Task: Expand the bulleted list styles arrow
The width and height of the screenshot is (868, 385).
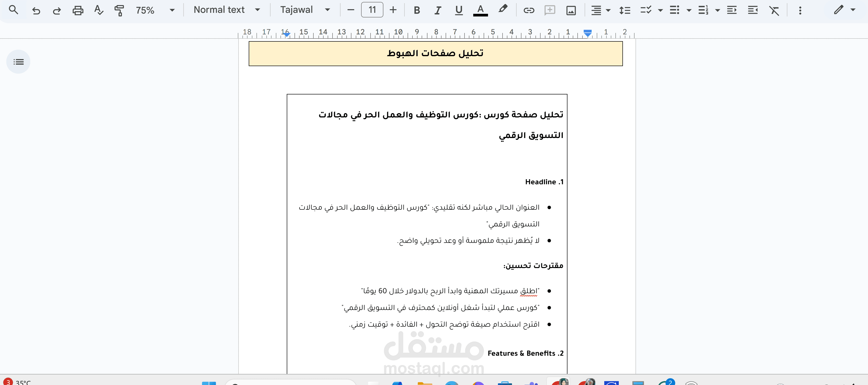Action: coord(689,10)
